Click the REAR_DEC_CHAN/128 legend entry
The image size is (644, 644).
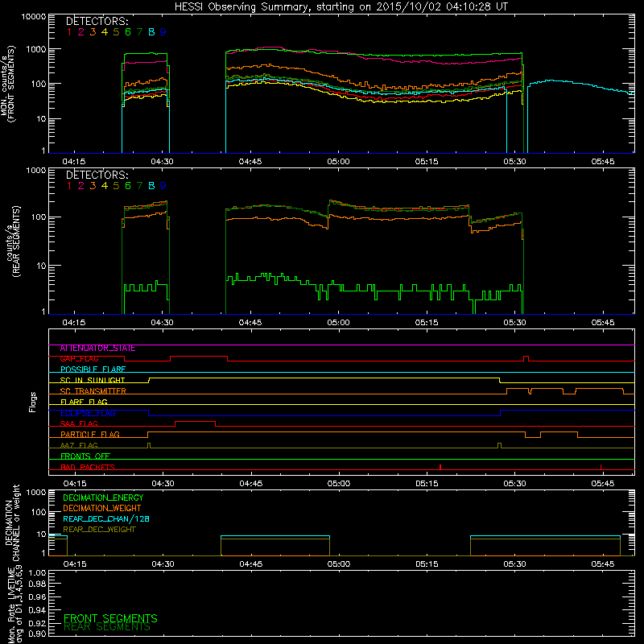point(106,519)
